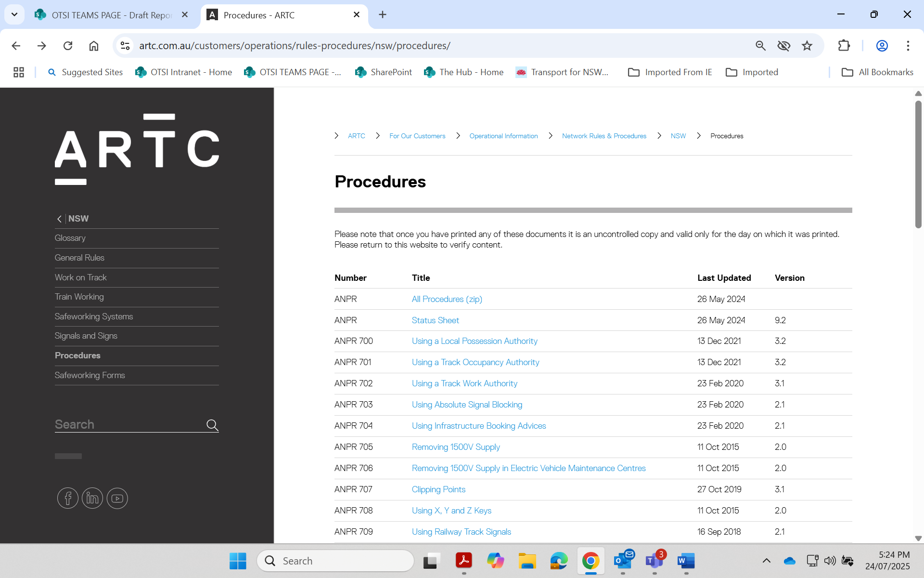This screenshot has height=578, width=924.
Task: Open the All Procedures (zip) link
Action: pos(447,299)
